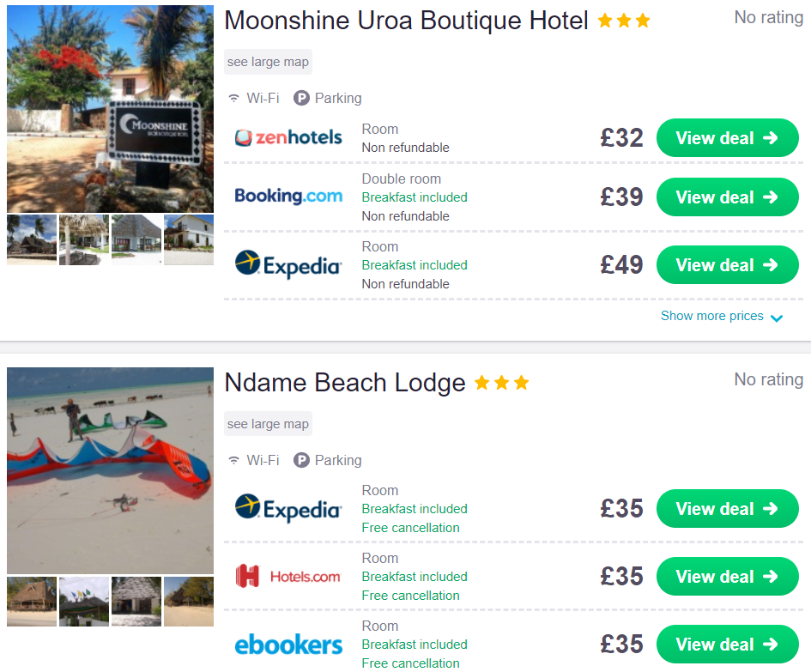View the £35 Hotels.com deal
The image size is (811, 672).
coord(727,576)
